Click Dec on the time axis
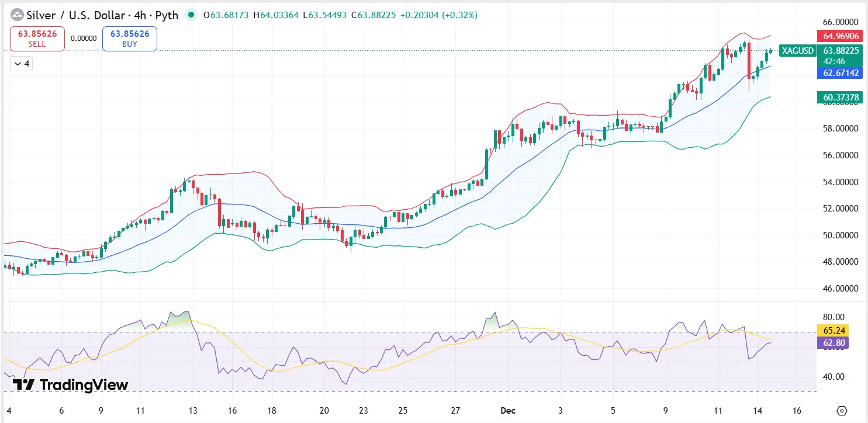This screenshot has width=868, height=423. tap(508, 411)
